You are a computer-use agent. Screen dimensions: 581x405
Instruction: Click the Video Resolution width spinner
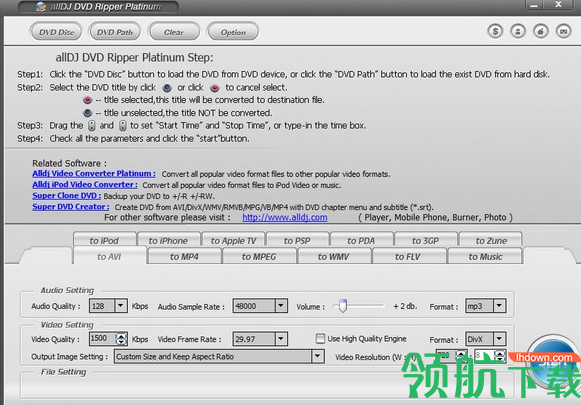[461, 356]
